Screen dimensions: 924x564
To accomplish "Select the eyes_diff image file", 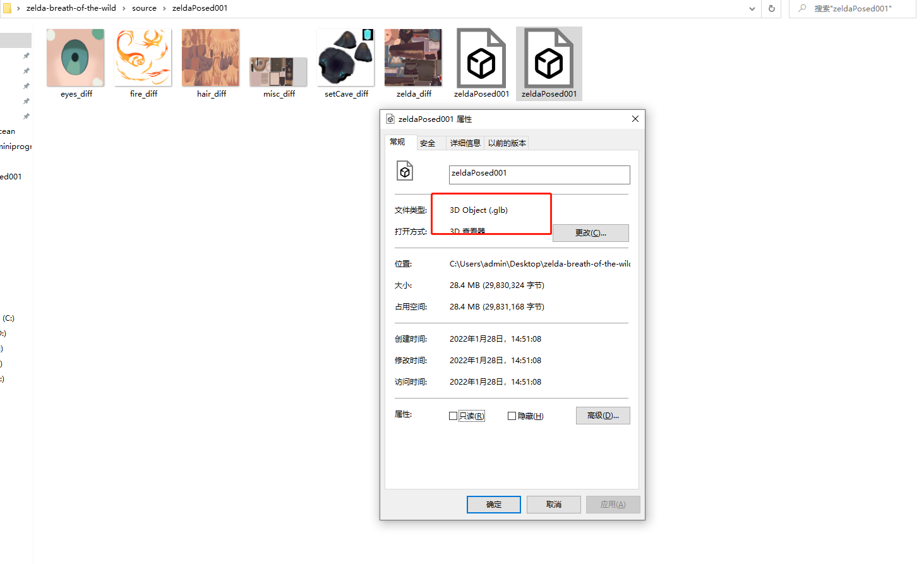I will (x=76, y=64).
